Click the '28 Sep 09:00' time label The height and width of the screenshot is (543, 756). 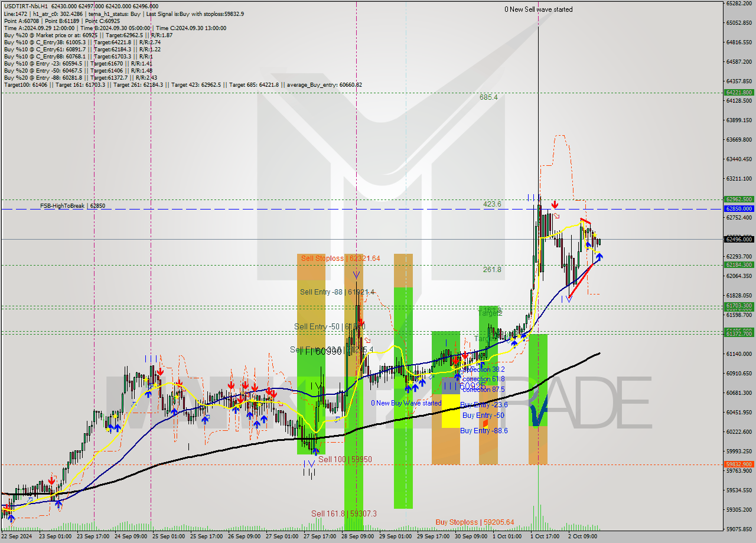pos(358,537)
